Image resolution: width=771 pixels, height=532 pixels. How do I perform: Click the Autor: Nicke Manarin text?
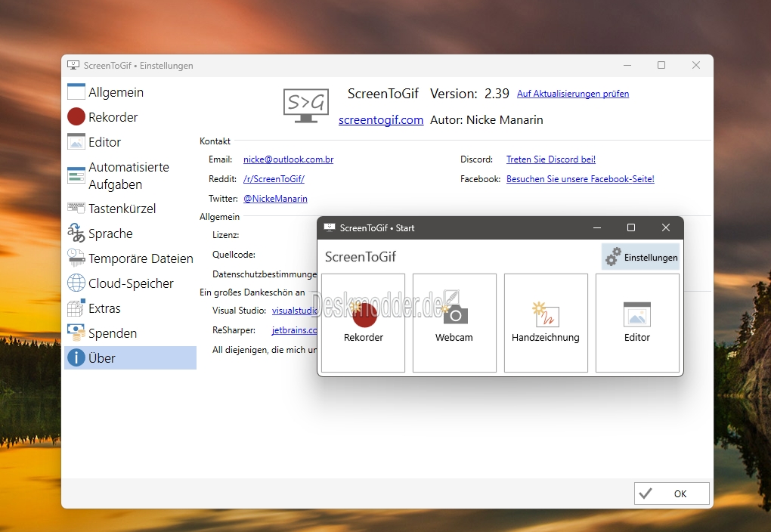(x=486, y=120)
